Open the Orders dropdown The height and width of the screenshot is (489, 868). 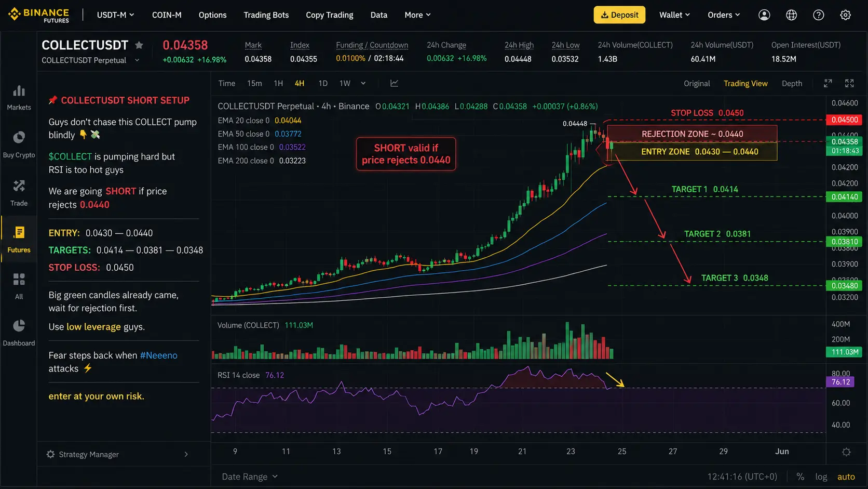pyautogui.click(x=724, y=15)
